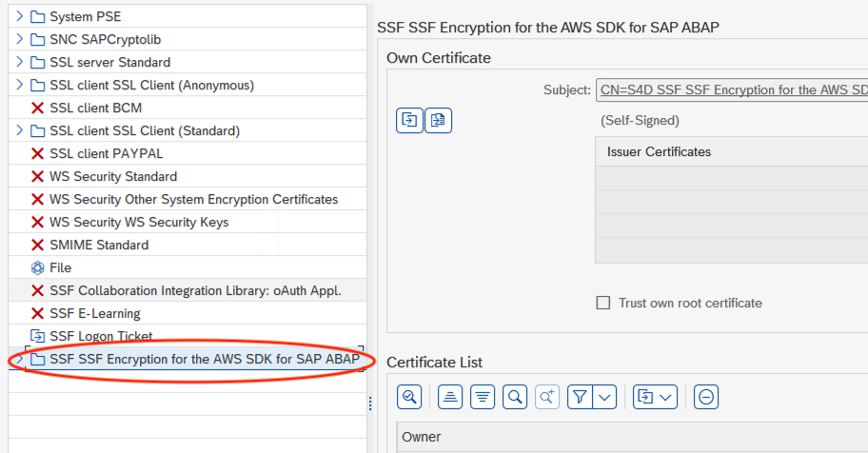Viewport: 868px width, 453px height.
Task: Select SSL client SSL Client (Standard) entry
Action: click(x=145, y=130)
